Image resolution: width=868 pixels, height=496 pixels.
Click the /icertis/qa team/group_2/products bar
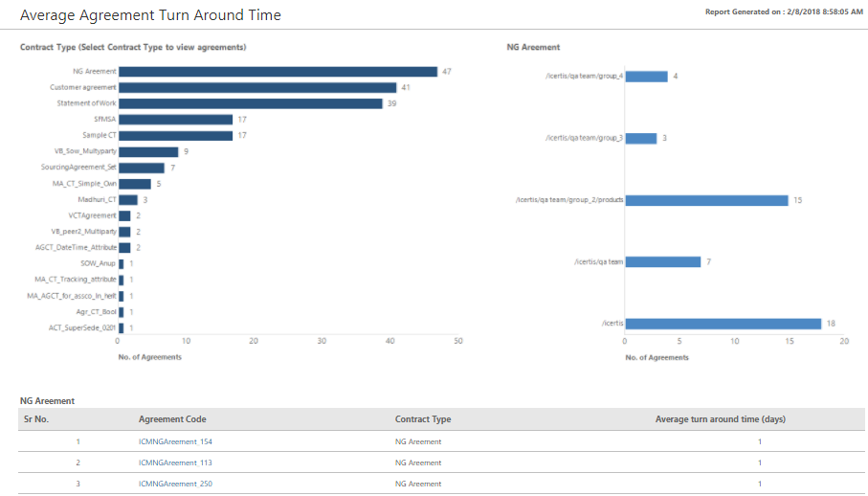coord(706,200)
